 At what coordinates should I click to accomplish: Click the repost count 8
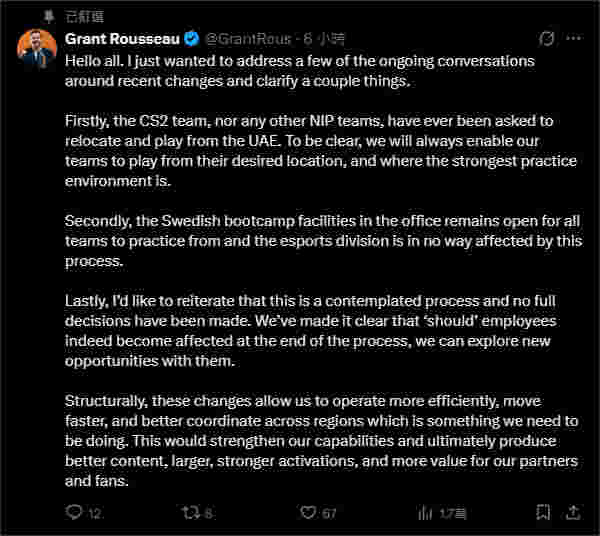(x=208, y=514)
